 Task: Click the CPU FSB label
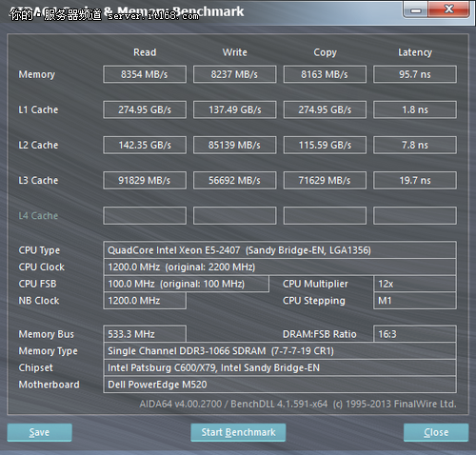[x=37, y=284]
